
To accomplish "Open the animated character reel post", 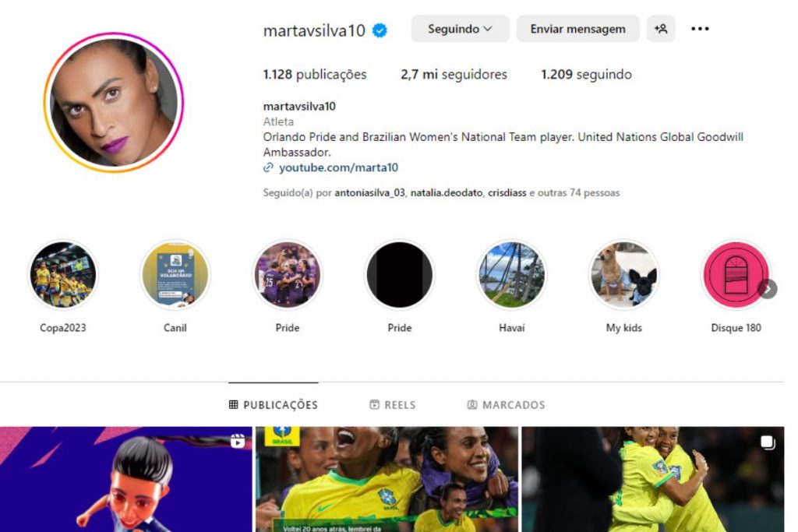I will pyautogui.click(x=125, y=479).
